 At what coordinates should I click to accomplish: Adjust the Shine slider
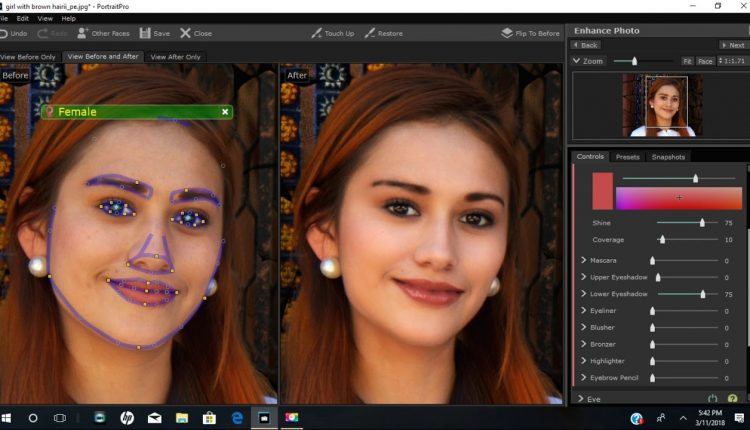click(702, 223)
